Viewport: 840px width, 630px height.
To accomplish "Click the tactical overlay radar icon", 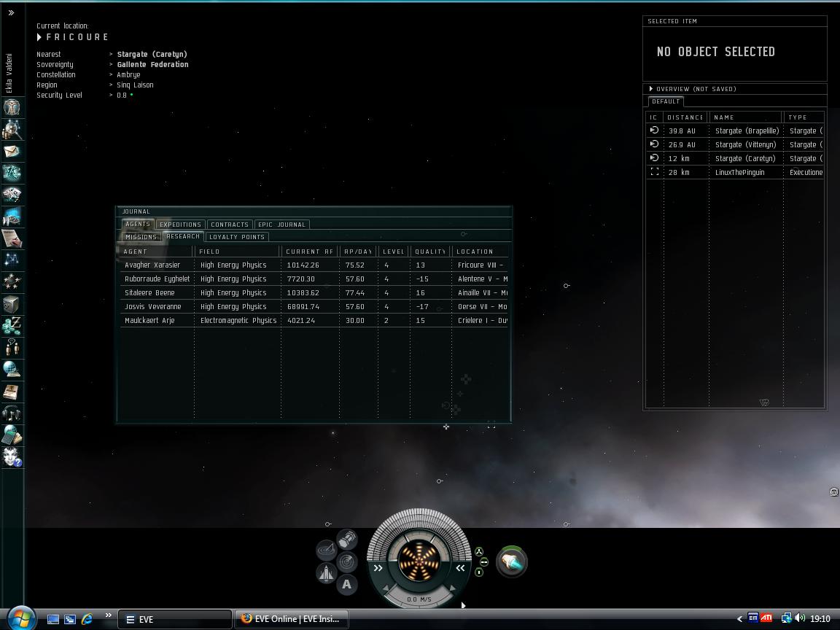I will pos(347,562).
